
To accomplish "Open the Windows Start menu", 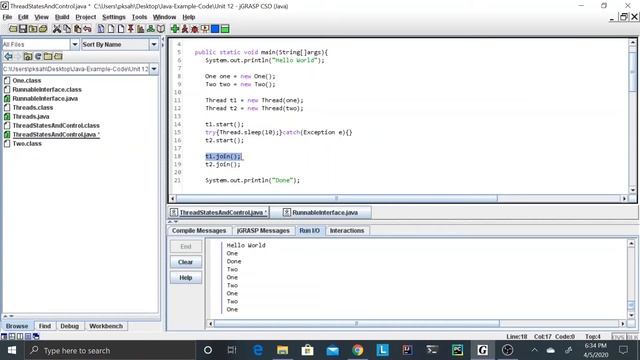I will click(12, 350).
